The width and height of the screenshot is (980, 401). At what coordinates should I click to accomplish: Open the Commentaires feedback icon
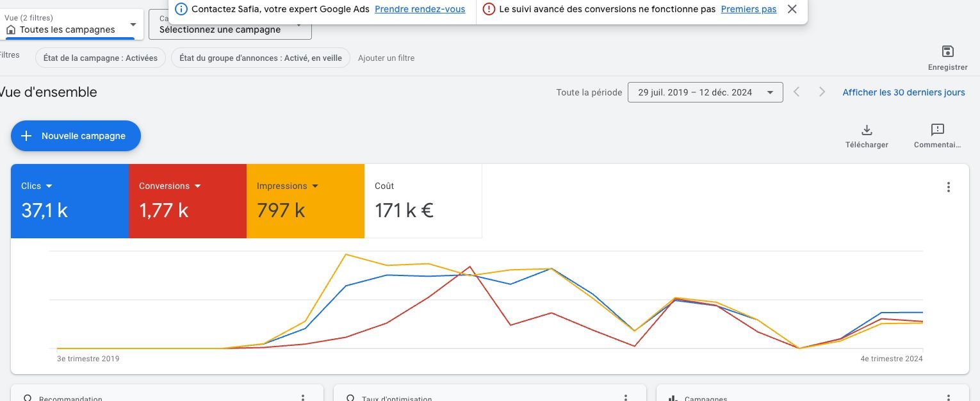pos(937,131)
